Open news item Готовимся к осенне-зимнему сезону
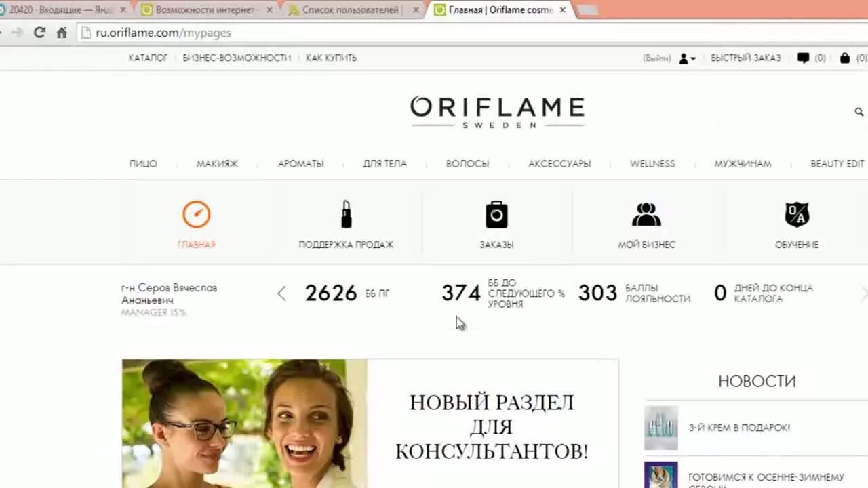 [x=766, y=480]
